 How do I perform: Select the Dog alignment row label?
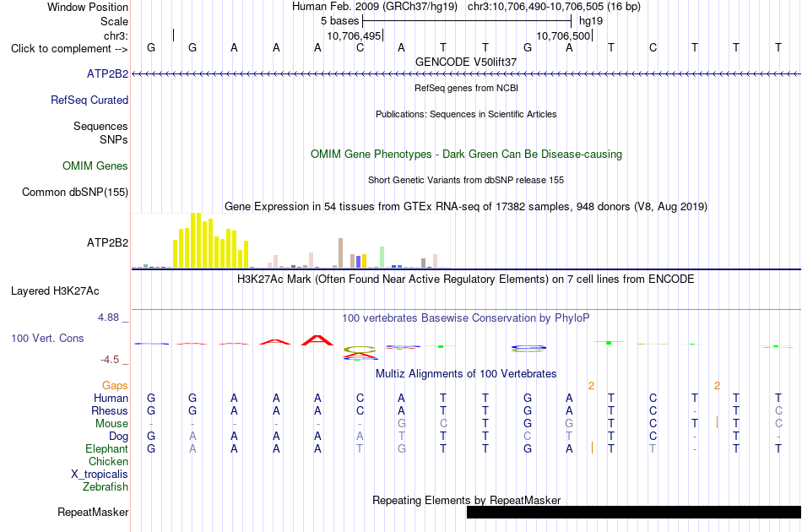pyautogui.click(x=118, y=437)
